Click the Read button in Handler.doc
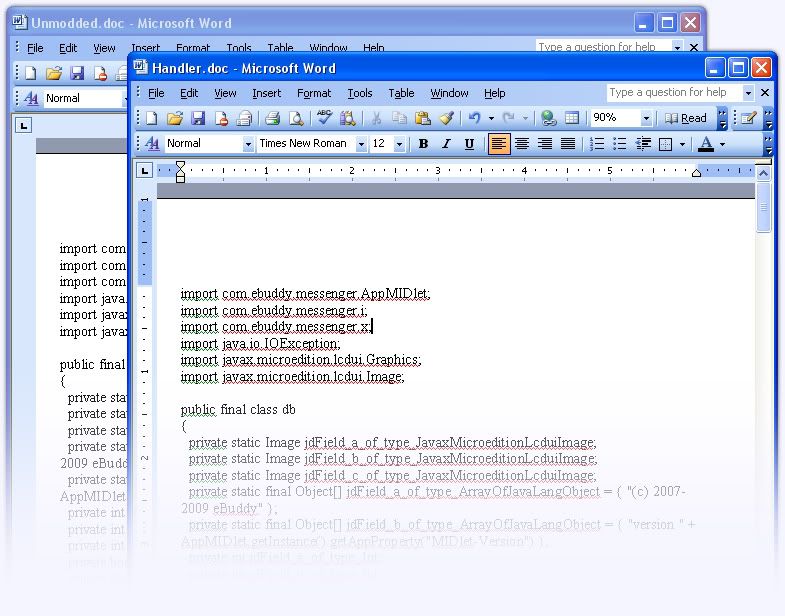 point(686,118)
